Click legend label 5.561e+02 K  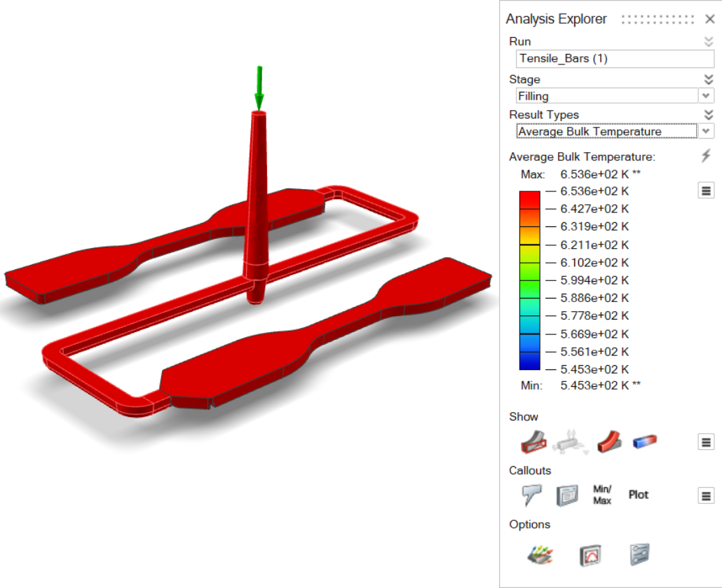(x=594, y=352)
